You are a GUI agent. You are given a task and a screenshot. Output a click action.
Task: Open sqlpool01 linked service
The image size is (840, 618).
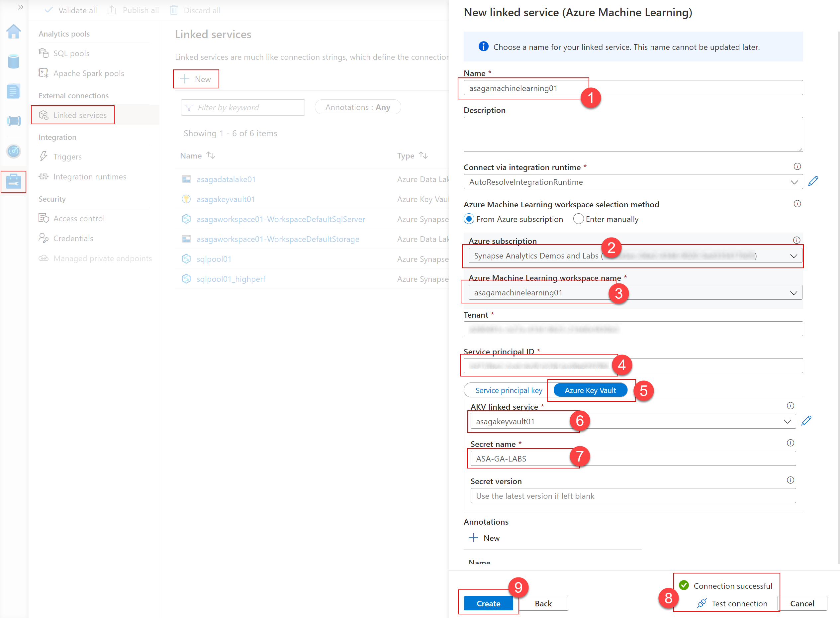click(x=214, y=259)
